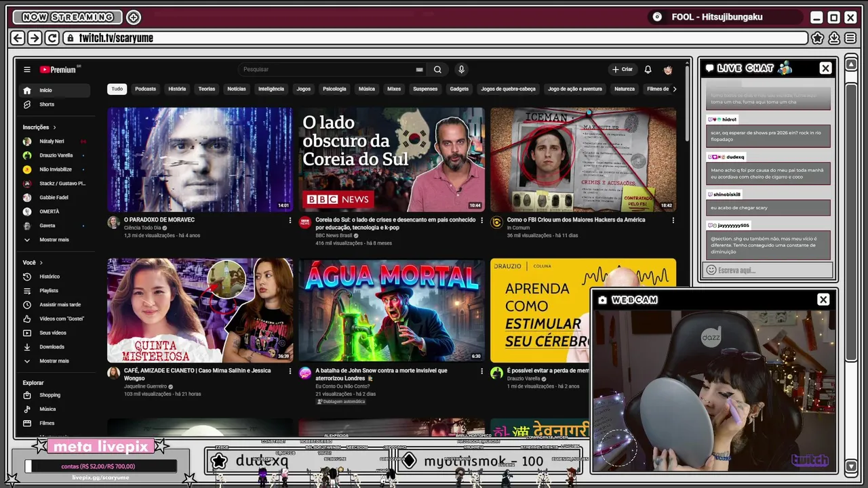Image resolution: width=868 pixels, height=488 pixels.
Task: Select the Suspenses filter chip
Action: 425,89
